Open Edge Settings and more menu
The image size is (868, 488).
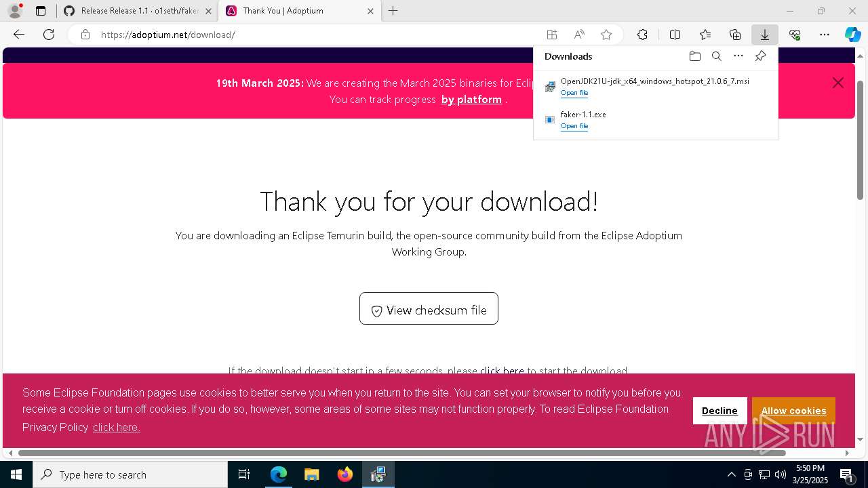click(825, 35)
